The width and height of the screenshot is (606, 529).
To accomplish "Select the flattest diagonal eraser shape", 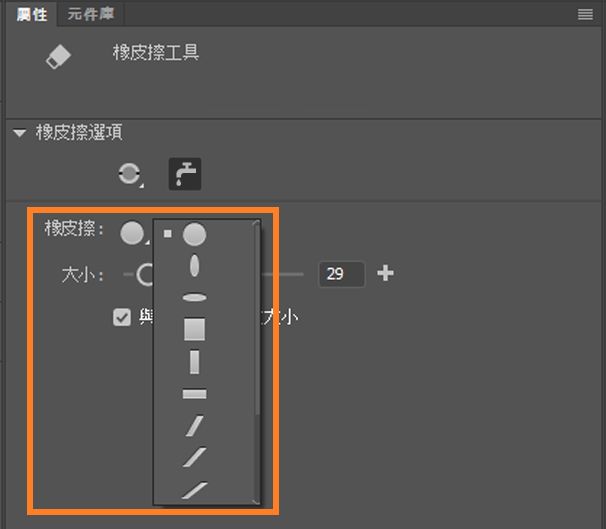I will 194,490.
